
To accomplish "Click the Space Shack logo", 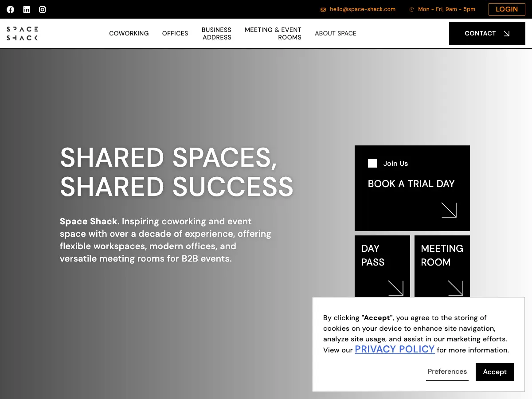I will [x=22, y=33].
